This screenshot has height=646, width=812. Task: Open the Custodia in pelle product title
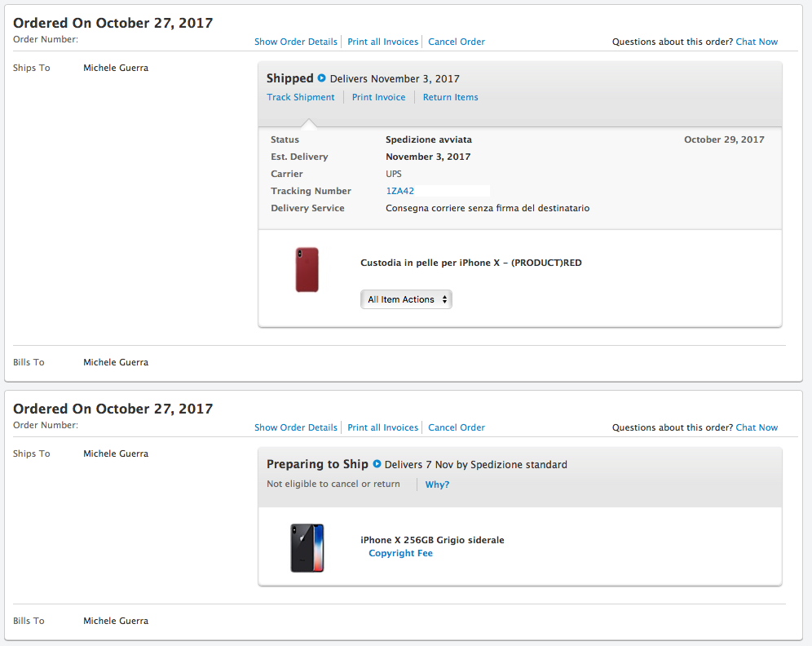(x=470, y=263)
